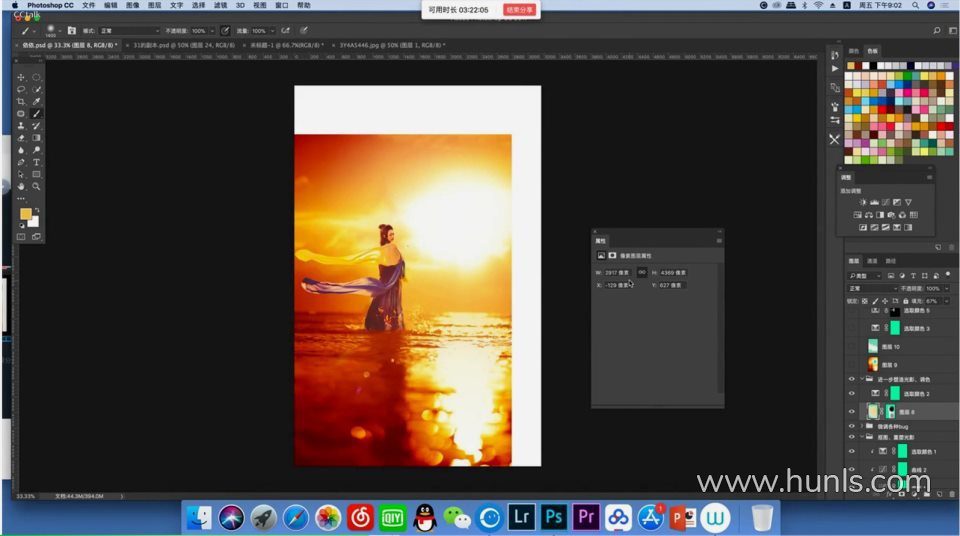960x536 pixels.
Task: Switch to 3Y4A5446.jpg document tab
Action: (x=392, y=45)
